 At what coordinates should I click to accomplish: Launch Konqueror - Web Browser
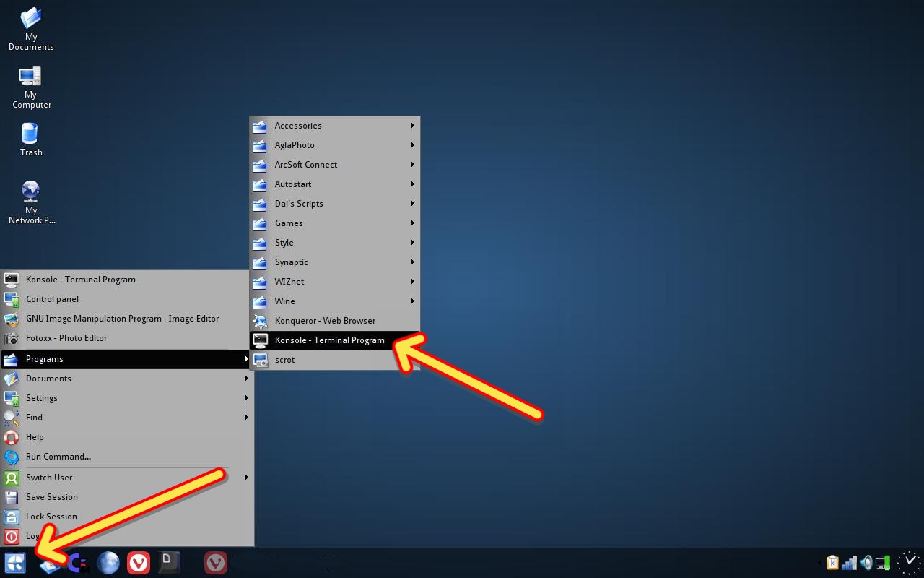(335, 321)
